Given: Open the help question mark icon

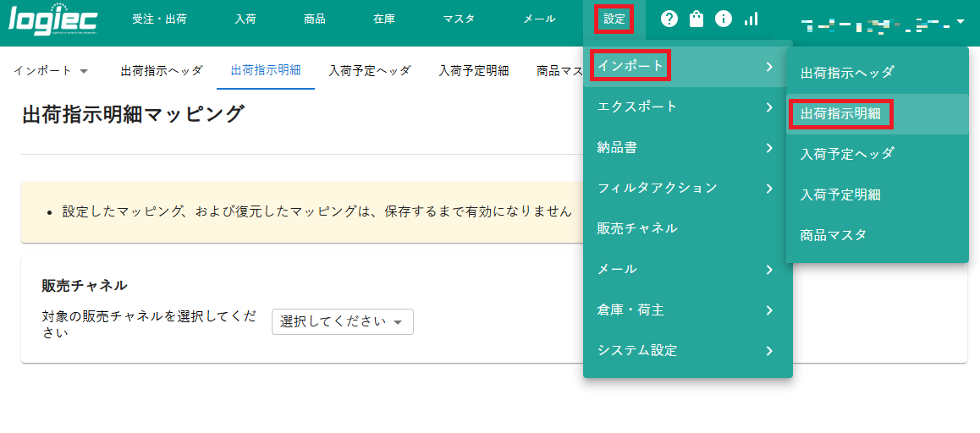Looking at the screenshot, I should click(669, 19).
